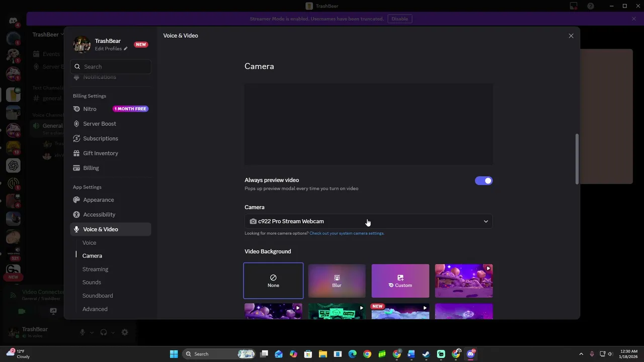Open the Subscriptions settings page
Screen dimensions: 644x362
111,138
